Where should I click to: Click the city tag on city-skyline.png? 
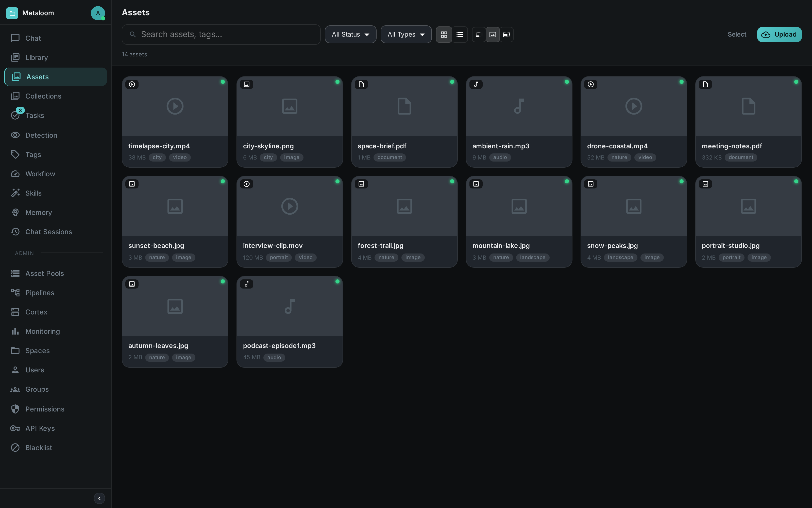[x=268, y=157]
